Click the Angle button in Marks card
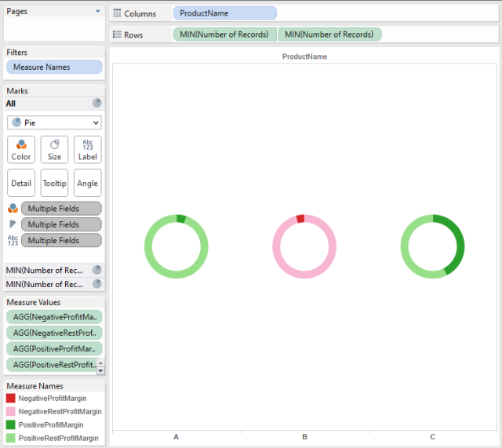This screenshot has width=502, height=448. [88, 183]
